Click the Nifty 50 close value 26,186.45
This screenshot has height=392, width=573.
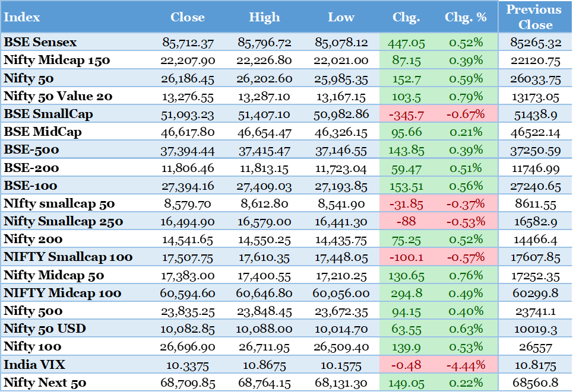pos(188,79)
